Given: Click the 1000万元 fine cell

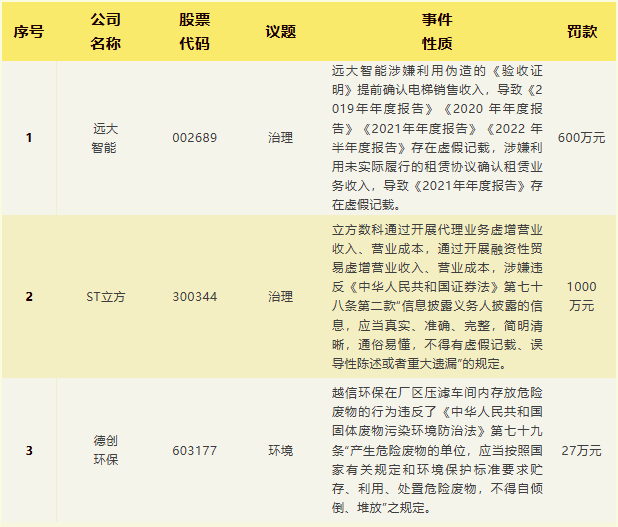Looking at the screenshot, I should tap(581, 297).
